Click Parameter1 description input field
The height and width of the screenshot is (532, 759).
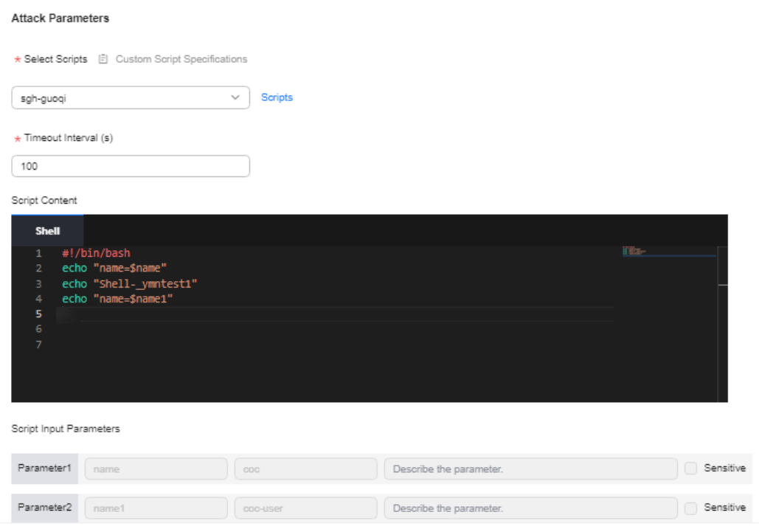(x=530, y=469)
